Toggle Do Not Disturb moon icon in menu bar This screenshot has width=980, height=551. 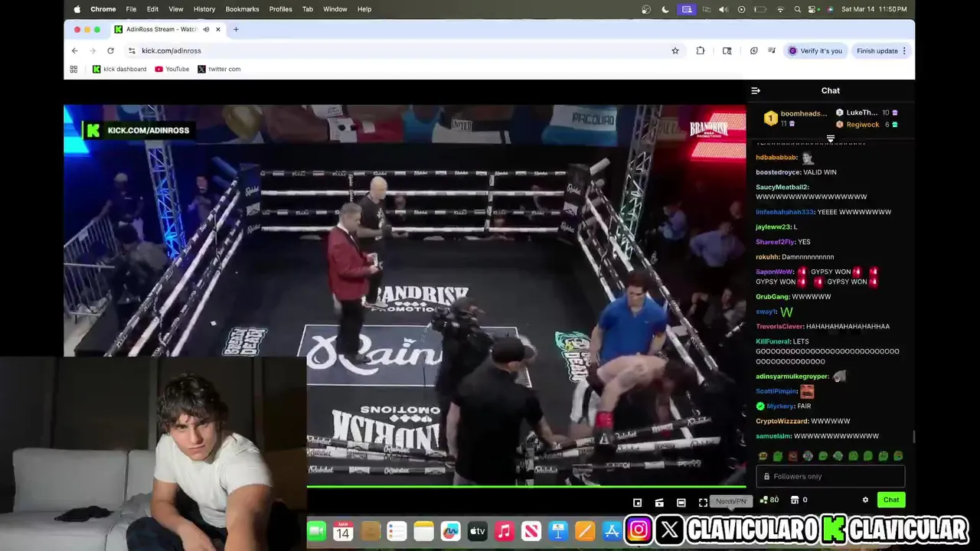coord(665,9)
